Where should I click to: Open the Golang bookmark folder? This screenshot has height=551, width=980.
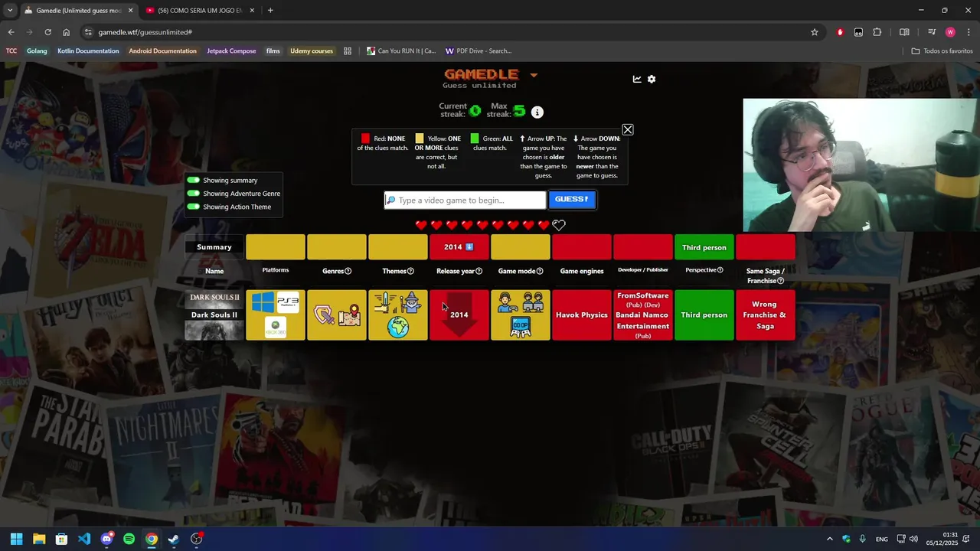click(37, 51)
